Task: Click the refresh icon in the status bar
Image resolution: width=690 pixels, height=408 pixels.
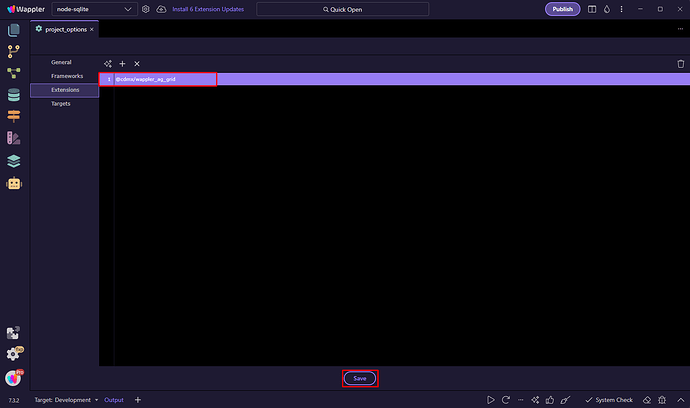Action: pos(506,400)
